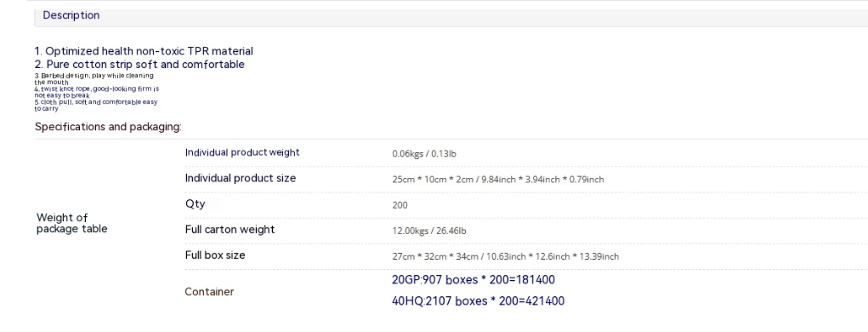Viewport: 868px width, 332px height.
Task: Click the Individual product weight label
Action: coord(242,152)
